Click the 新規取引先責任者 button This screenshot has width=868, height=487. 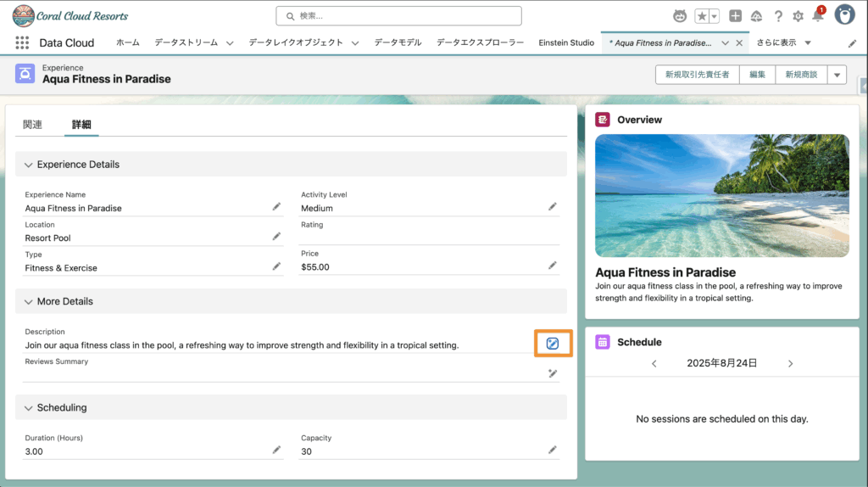697,75
